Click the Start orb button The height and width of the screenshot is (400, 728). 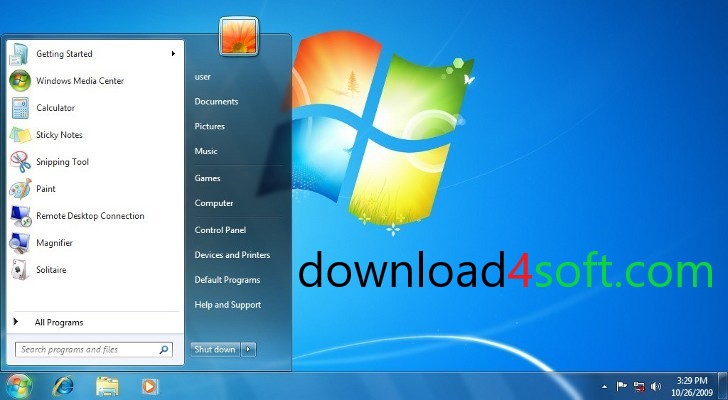19,386
